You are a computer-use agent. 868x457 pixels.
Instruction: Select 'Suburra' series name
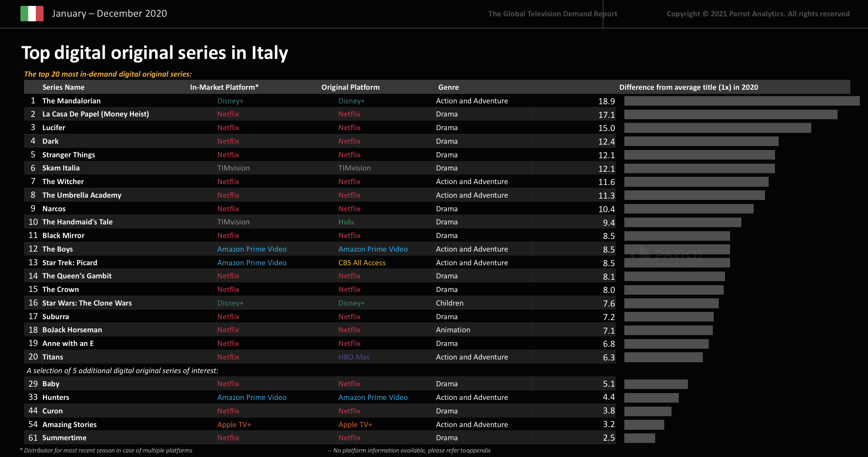(56, 316)
